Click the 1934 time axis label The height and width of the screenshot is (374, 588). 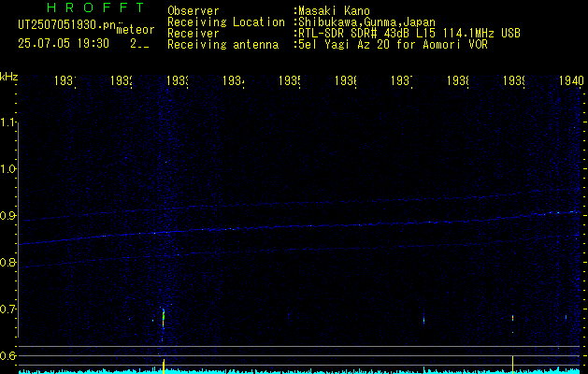[x=234, y=80]
